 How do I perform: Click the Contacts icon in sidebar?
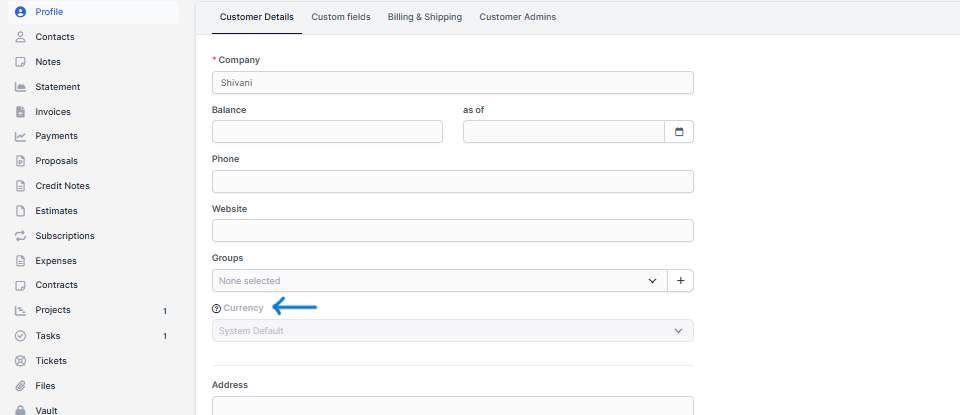pyautogui.click(x=20, y=37)
